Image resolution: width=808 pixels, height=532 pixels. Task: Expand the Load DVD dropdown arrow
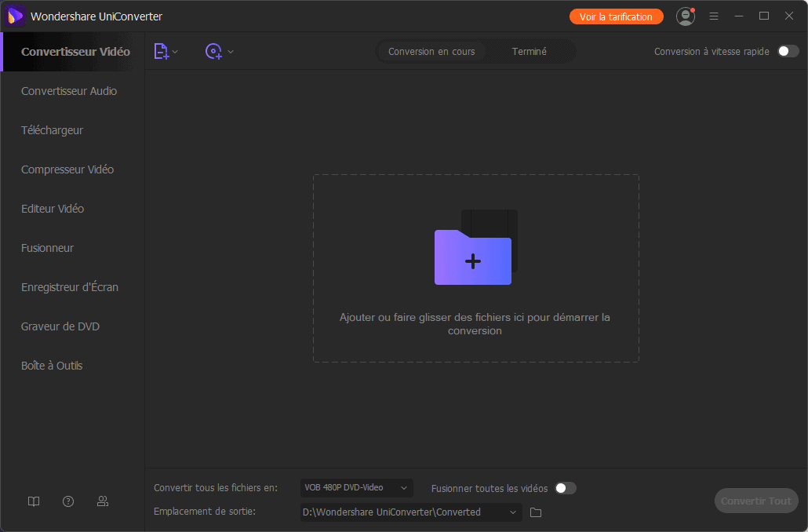pyautogui.click(x=231, y=52)
